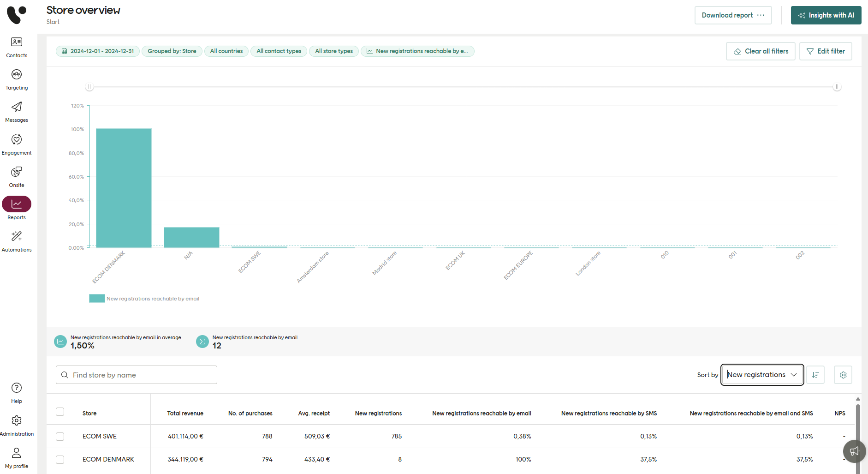
Task: Open the Contacts section in the sidebar
Action: [x=16, y=47]
